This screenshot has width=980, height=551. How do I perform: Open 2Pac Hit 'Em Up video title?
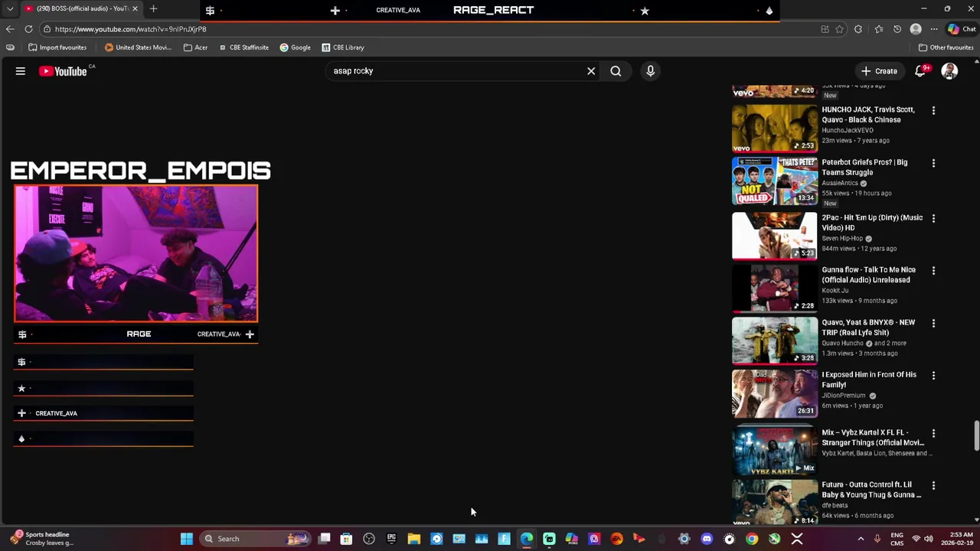872,223
